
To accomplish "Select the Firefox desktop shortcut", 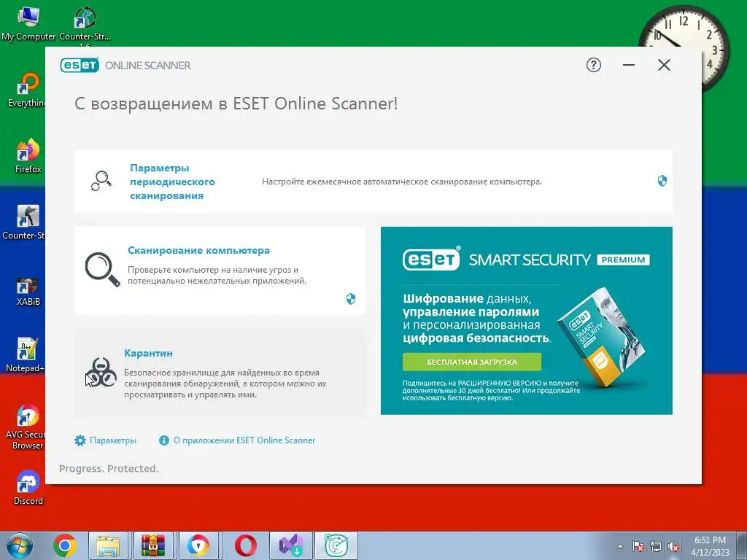I will coord(28,156).
